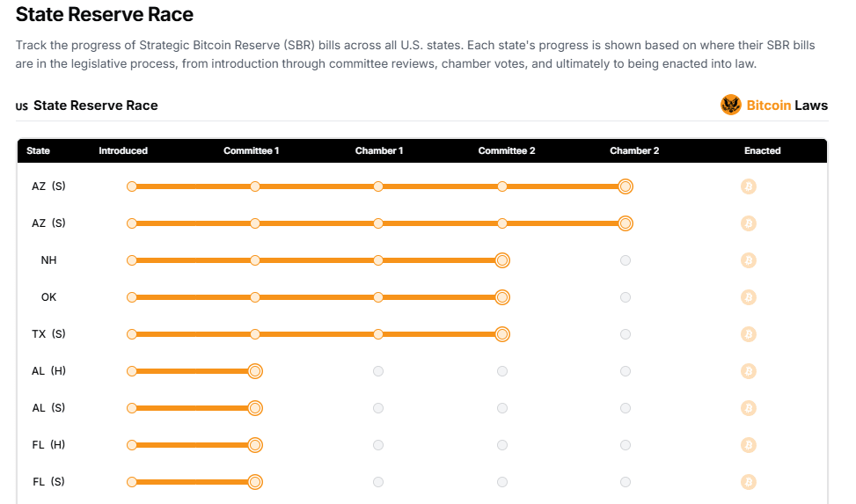Open the Bitcoin Laws link text
Viewport: 856px width, 504px height.
tap(787, 106)
